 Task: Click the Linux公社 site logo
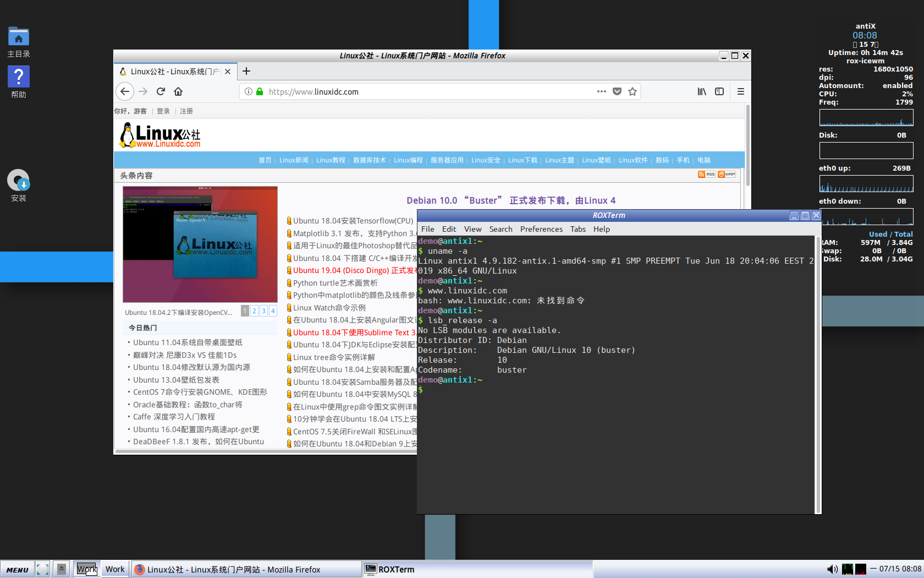159,135
